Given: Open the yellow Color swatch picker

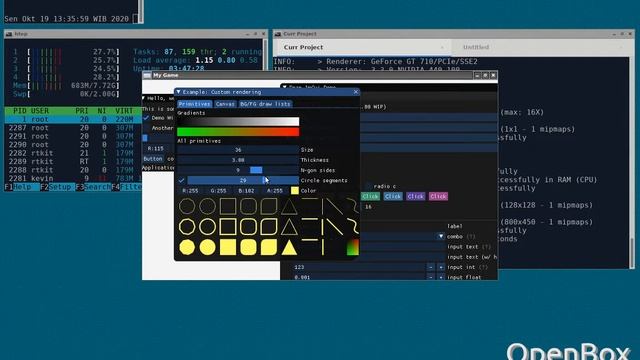Looking at the screenshot, I should tap(295, 191).
